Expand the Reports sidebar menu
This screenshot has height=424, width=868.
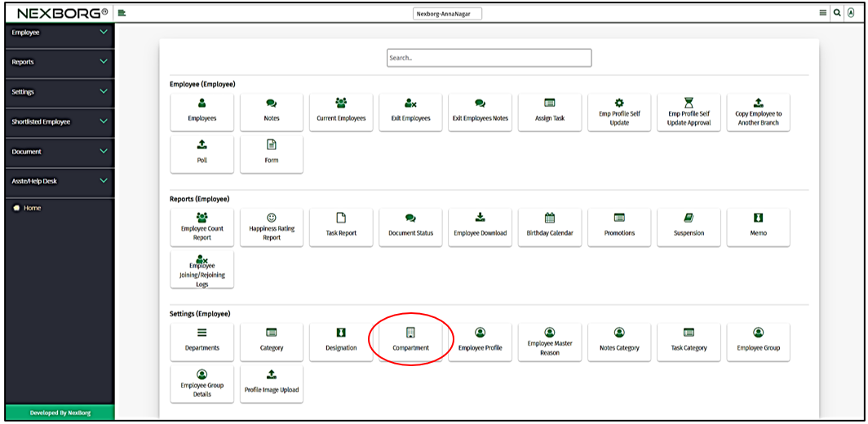click(60, 62)
